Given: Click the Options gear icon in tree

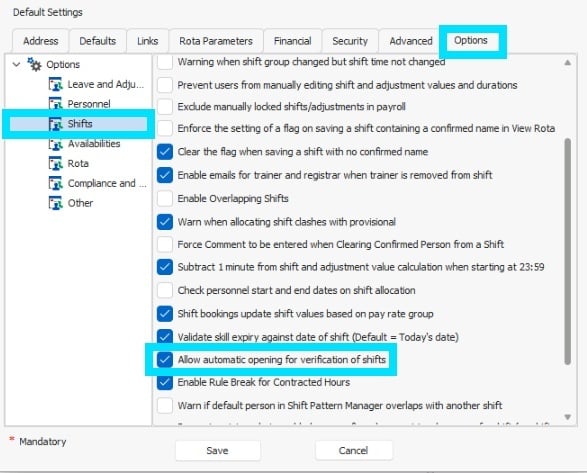Looking at the screenshot, I should click(x=34, y=64).
